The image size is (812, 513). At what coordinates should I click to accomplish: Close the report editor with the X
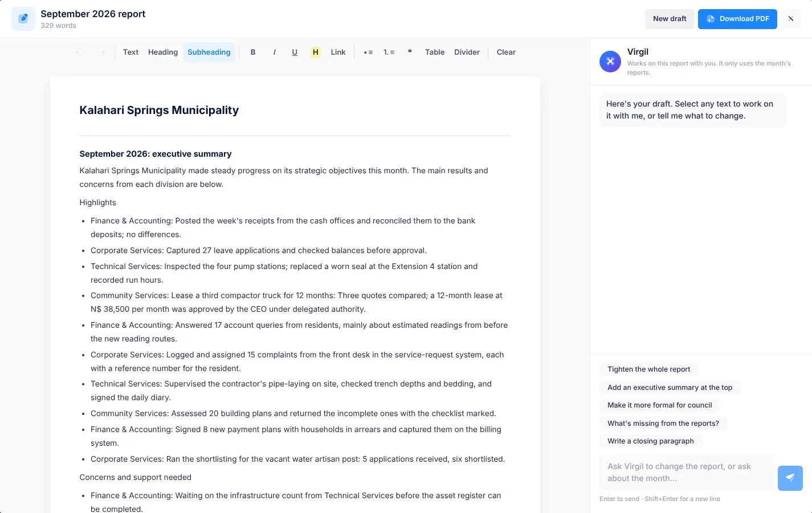click(791, 19)
